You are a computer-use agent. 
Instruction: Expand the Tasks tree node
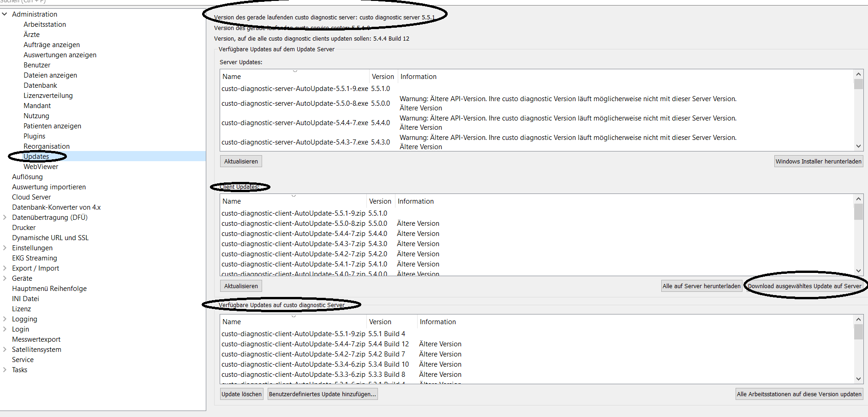click(x=5, y=370)
